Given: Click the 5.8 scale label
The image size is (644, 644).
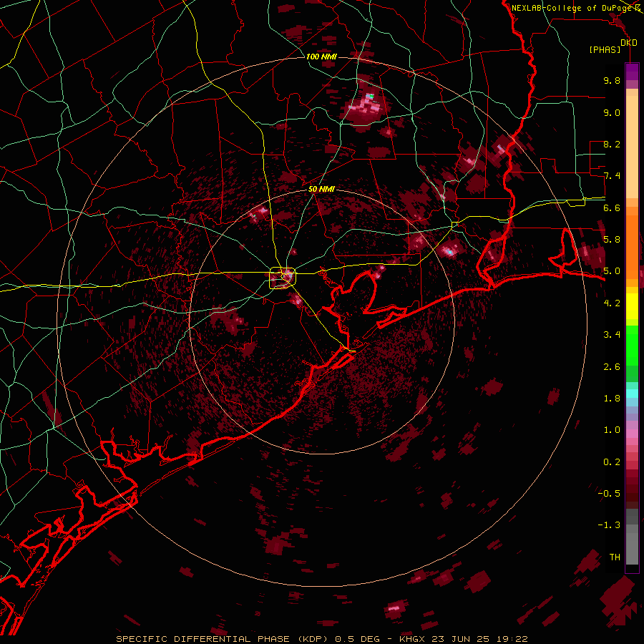Looking at the screenshot, I should (x=612, y=240).
